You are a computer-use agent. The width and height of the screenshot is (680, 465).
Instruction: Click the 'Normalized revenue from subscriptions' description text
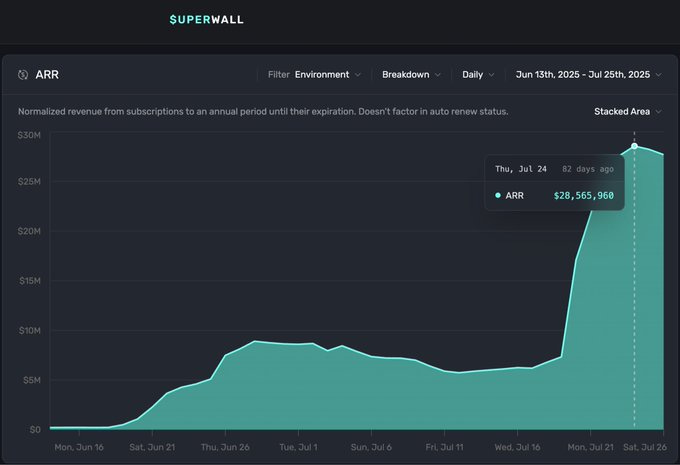263,111
